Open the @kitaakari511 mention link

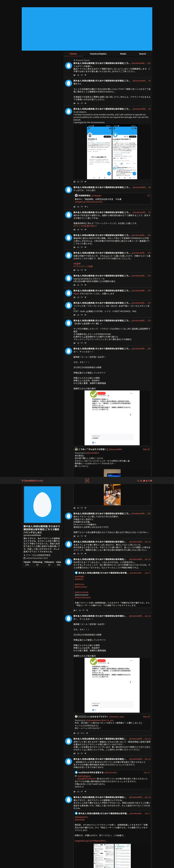click(x=81, y=817)
